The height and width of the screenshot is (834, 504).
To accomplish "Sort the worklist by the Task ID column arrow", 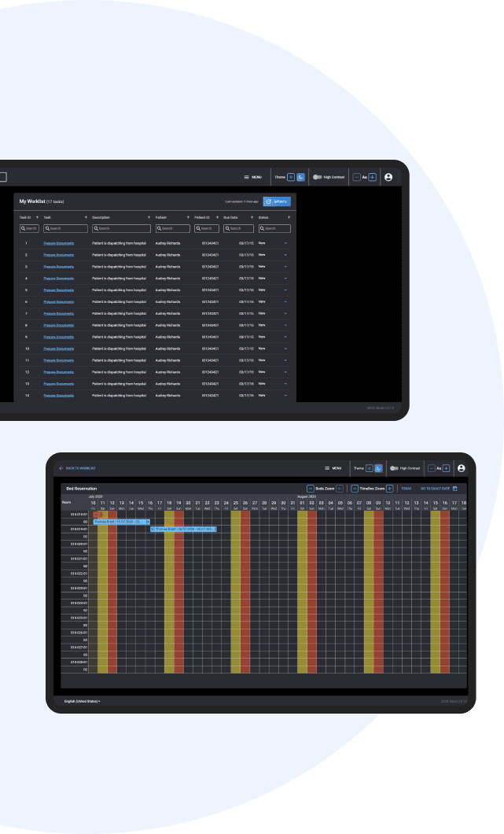I will tap(37, 217).
